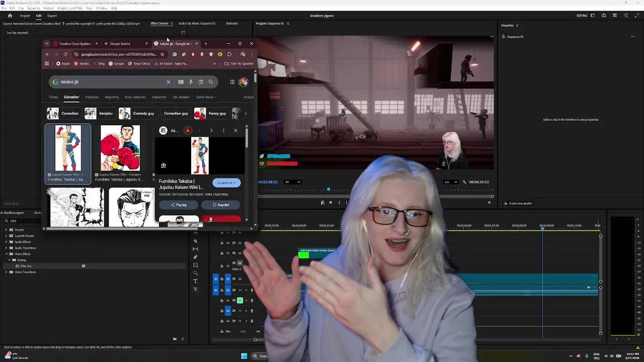Image resolution: width=644 pixels, height=362 pixels.
Task: Click Lens icon on preview image
Action: click(163, 166)
